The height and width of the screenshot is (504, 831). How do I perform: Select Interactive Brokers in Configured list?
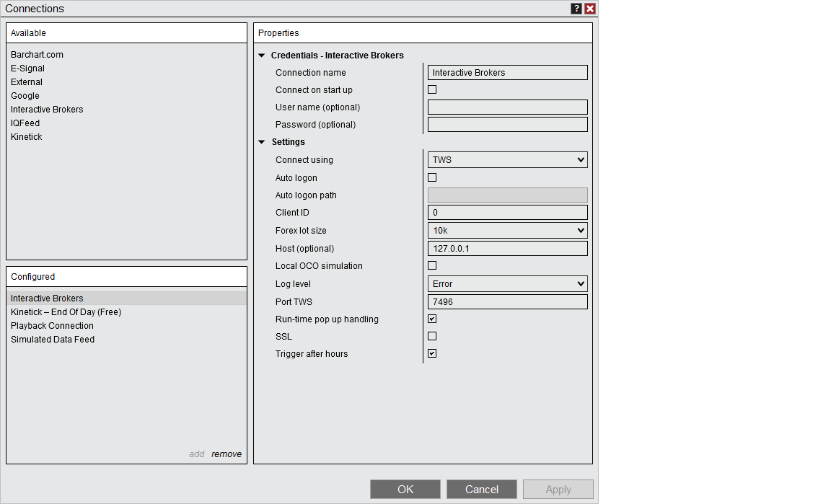pos(126,299)
